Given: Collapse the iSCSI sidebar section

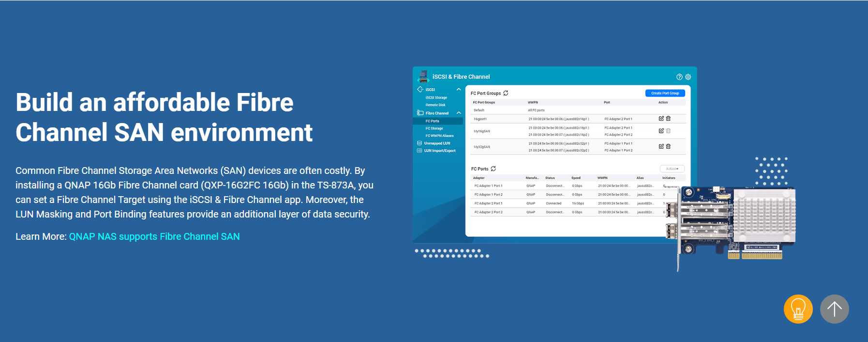Looking at the screenshot, I should point(459,90).
